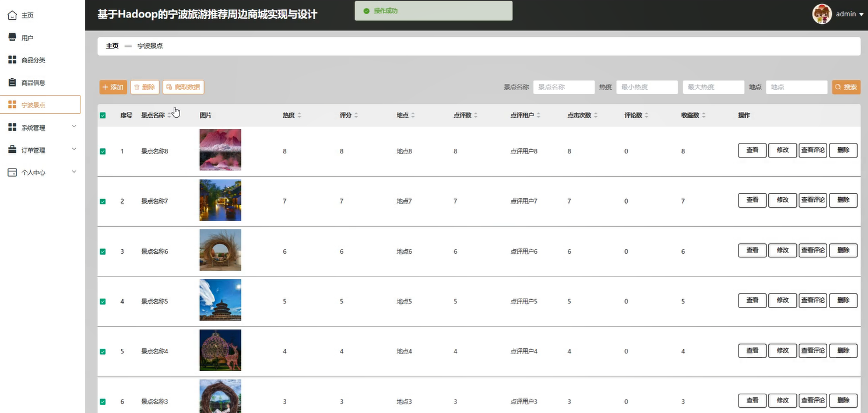Click 修改 for 景点名称7
The width and height of the screenshot is (868, 413).
click(782, 200)
